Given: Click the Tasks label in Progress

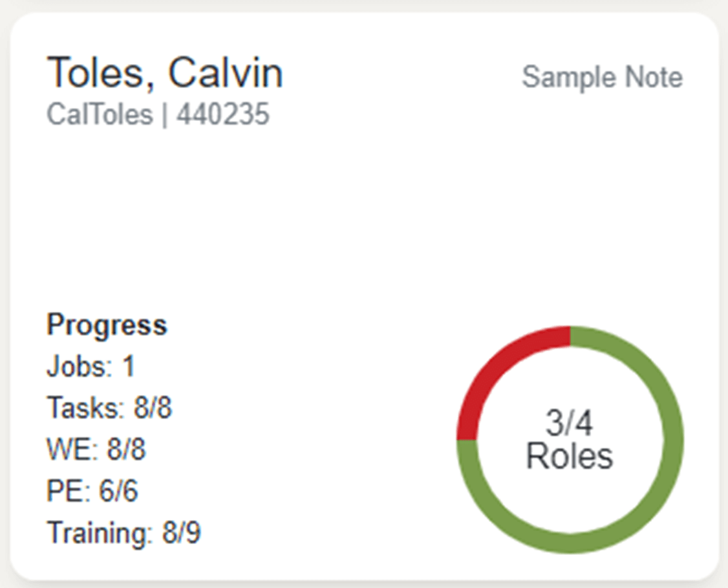Looking at the screenshot, I should pos(84,409).
